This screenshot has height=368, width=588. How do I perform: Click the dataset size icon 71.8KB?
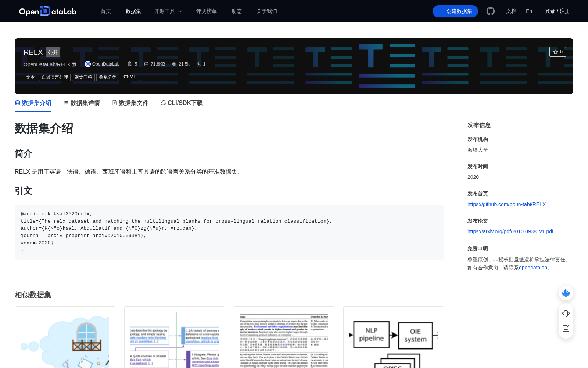146,64
